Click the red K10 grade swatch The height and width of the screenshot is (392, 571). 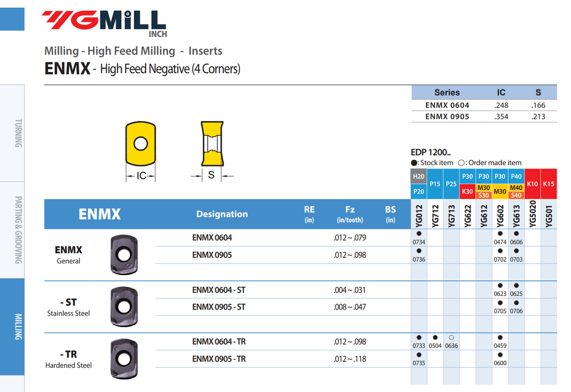533,184
